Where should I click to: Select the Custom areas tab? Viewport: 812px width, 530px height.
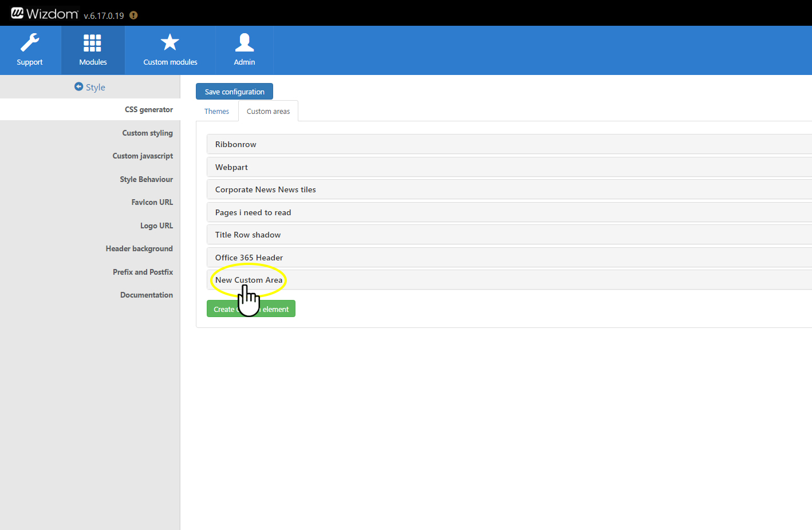coord(268,112)
